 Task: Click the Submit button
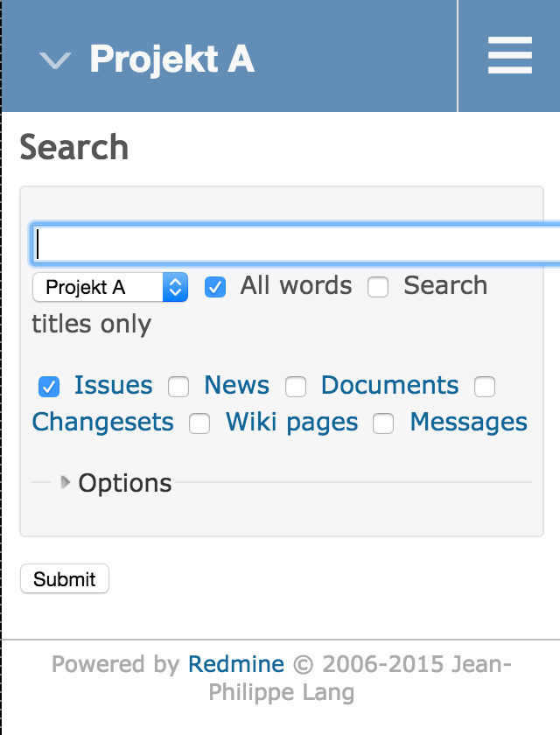point(65,579)
